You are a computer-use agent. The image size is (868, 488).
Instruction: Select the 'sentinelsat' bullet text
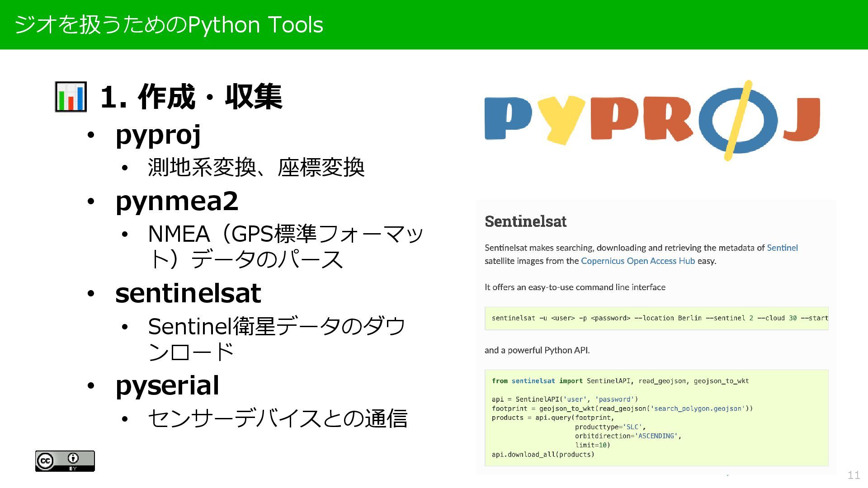(188, 293)
